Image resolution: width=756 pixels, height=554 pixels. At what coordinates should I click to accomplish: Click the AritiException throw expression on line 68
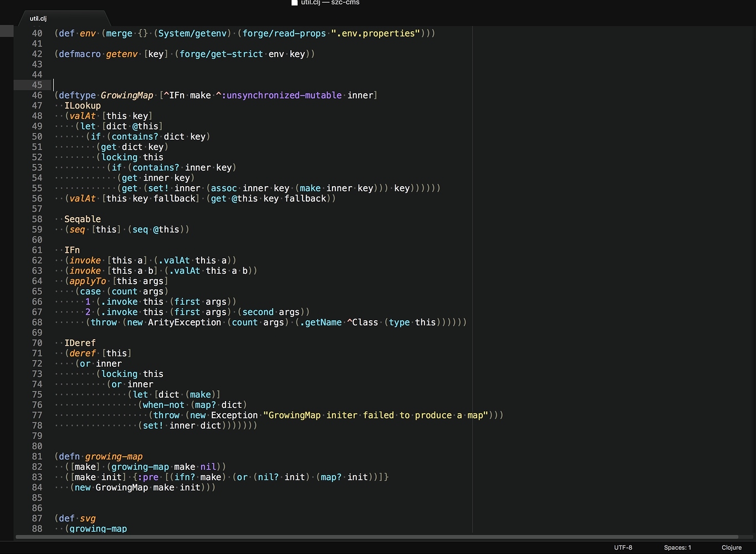click(185, 322)
